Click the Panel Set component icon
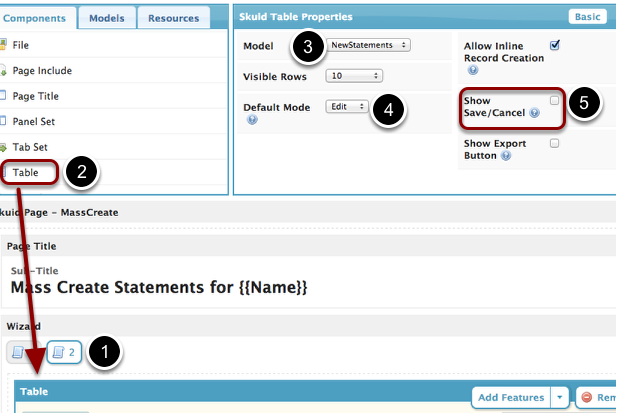The height and width of the screenshot is (418, 617). 4,121
